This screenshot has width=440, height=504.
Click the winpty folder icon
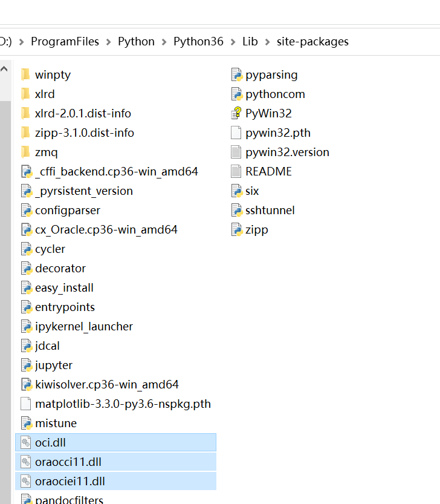tap(26, 74)
